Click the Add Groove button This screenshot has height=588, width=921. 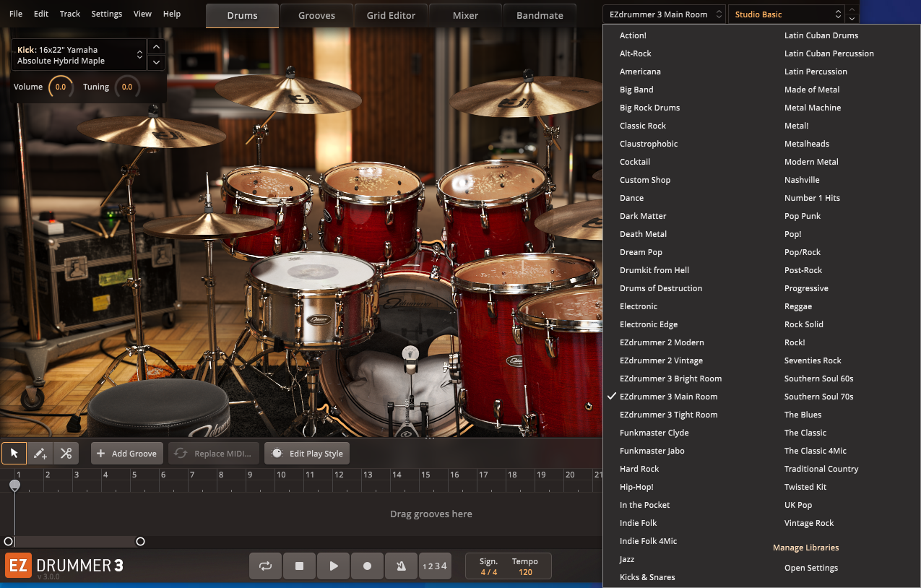click(127, 454)
